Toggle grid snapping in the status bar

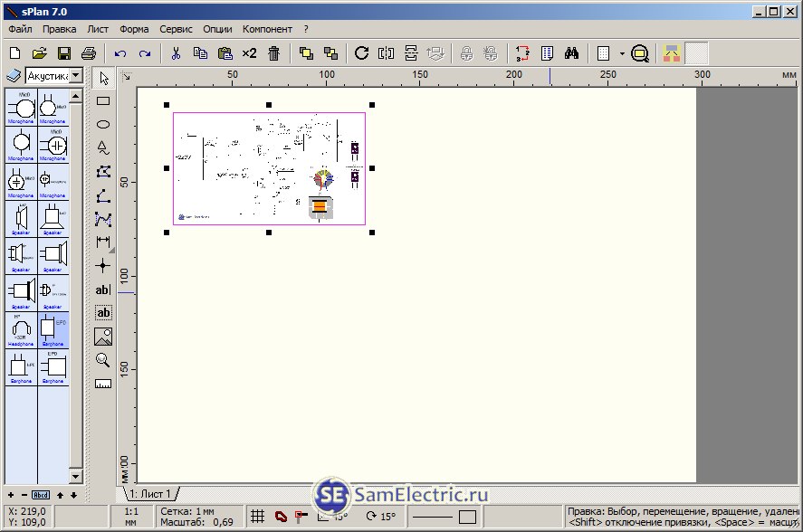(x=257, y=516)
